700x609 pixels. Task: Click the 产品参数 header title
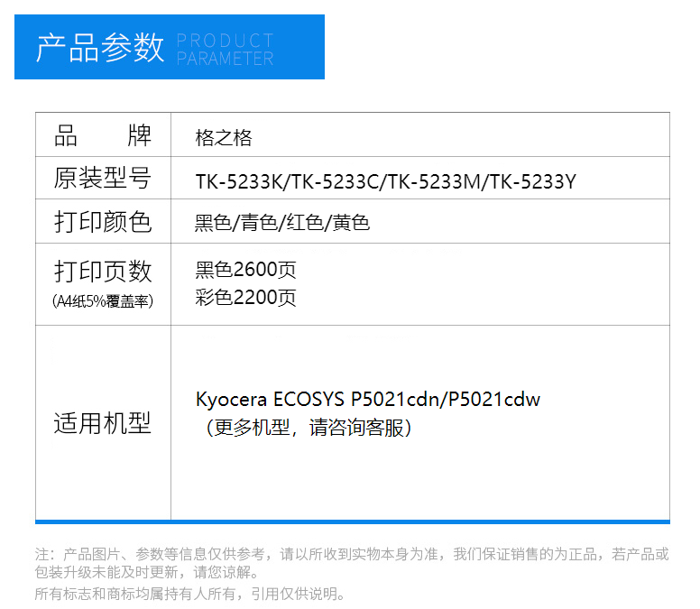[100, 47]
